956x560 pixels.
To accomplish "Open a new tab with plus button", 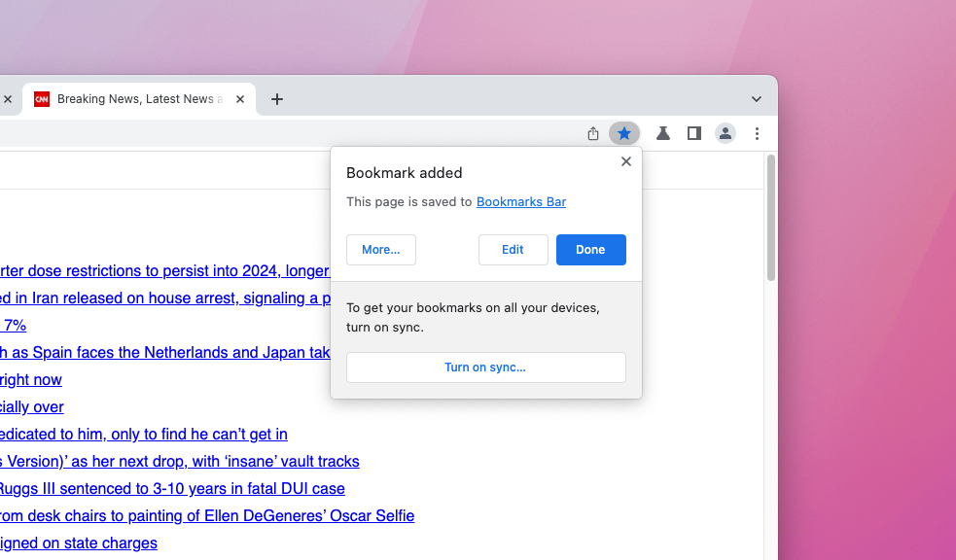I will point(277,99).
